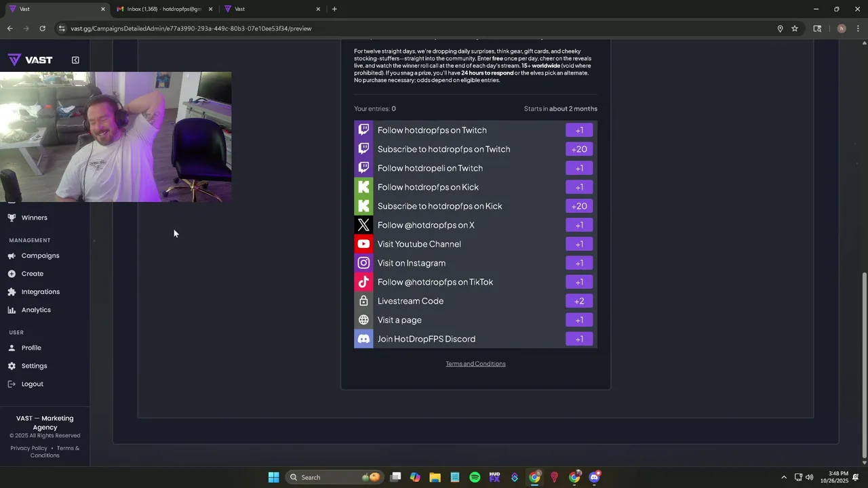Click +1 for Follow hotdropfps on Twitch

[x=579, y=130]
